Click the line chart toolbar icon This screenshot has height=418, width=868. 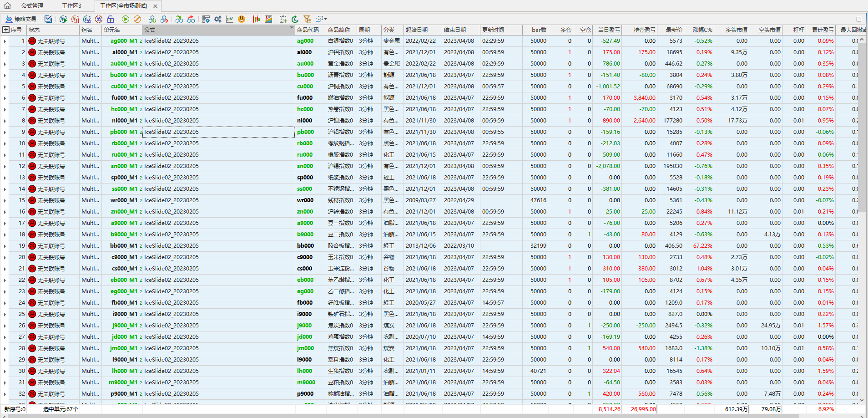[x=230, y=19]
